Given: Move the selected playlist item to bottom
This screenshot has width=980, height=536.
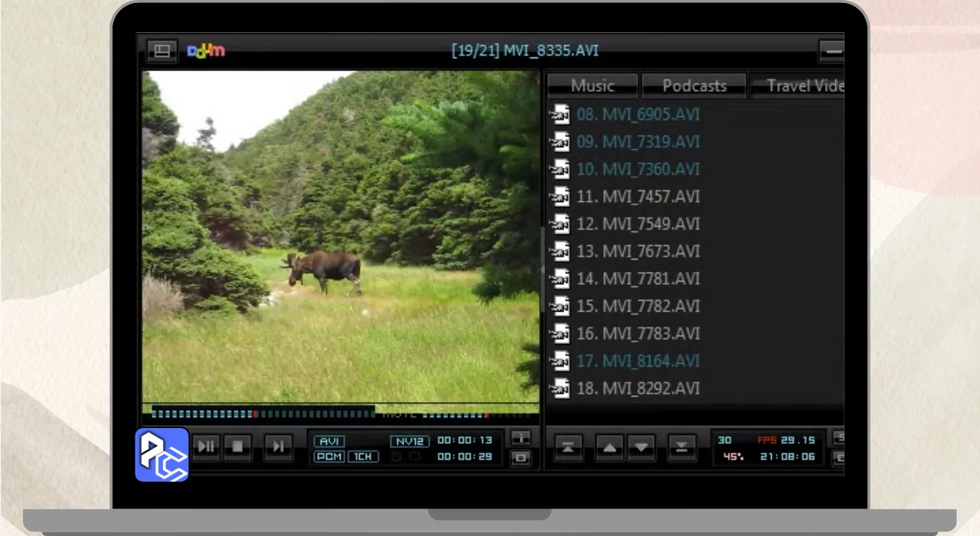Looking at the screenshot, I should (681, 447).
